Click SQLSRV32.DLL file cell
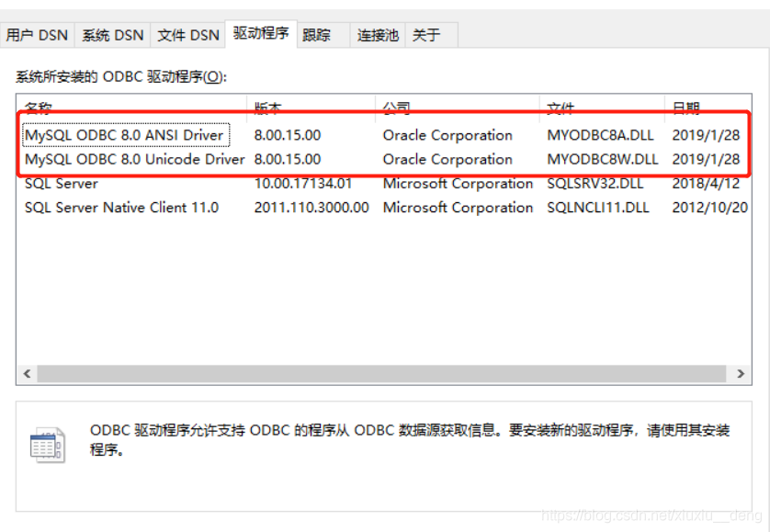The height and width of the screenshot is (532, 770). [595, 184]
